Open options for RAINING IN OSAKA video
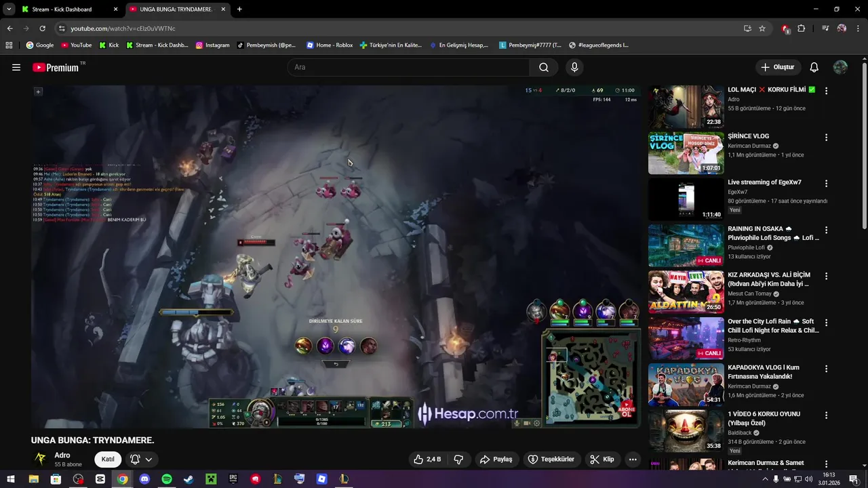868x488 pixels. point(826,230)
